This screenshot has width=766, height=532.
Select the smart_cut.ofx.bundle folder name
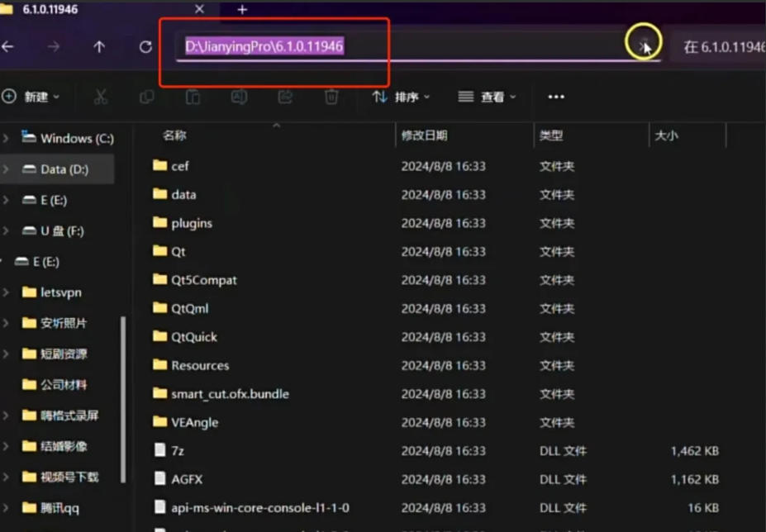pyautogui.click(x=230, y=394)
